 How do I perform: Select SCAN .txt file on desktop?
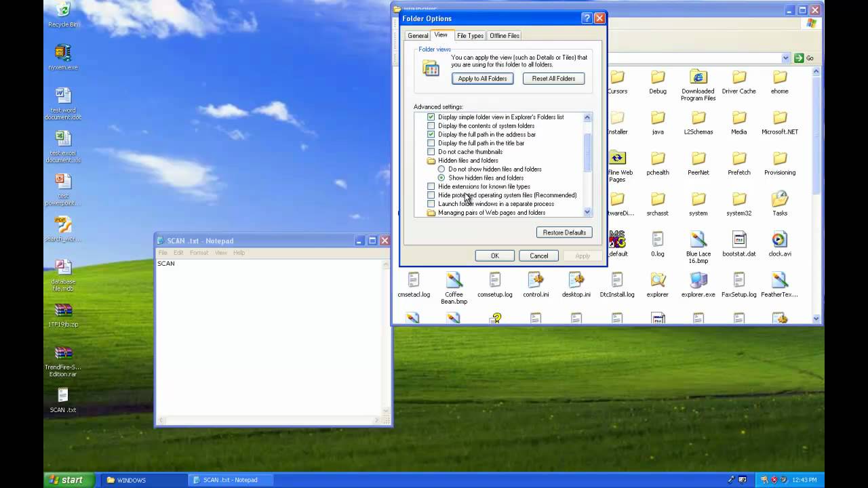tap(63, 401)
